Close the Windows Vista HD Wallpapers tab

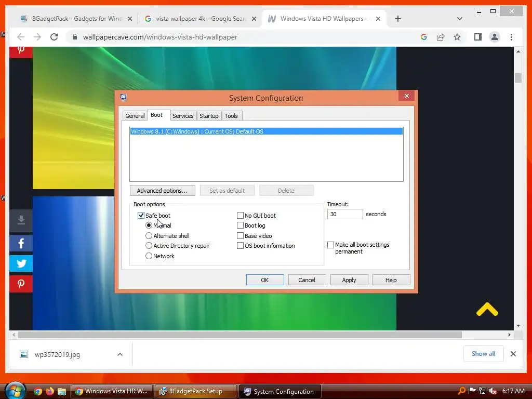tap(378, 19)
